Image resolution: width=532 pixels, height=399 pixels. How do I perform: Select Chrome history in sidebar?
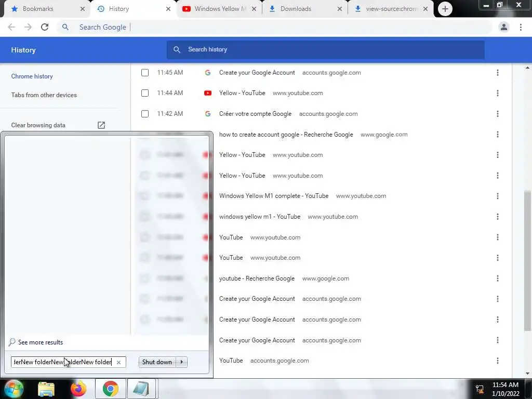pyautogui.click(x=32, y=76)
